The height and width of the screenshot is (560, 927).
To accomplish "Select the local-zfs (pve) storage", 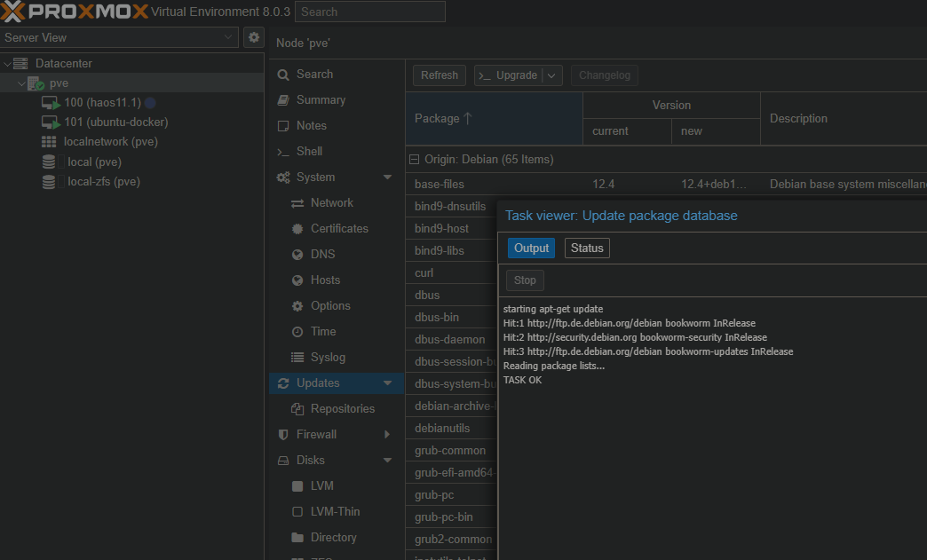I will coord(103,182).
